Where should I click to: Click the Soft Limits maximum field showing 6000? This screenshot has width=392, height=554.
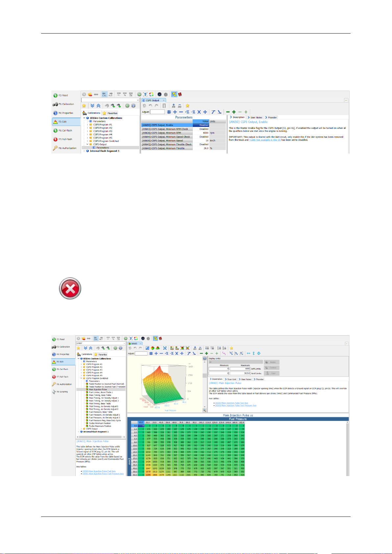[x=240, y=369]
